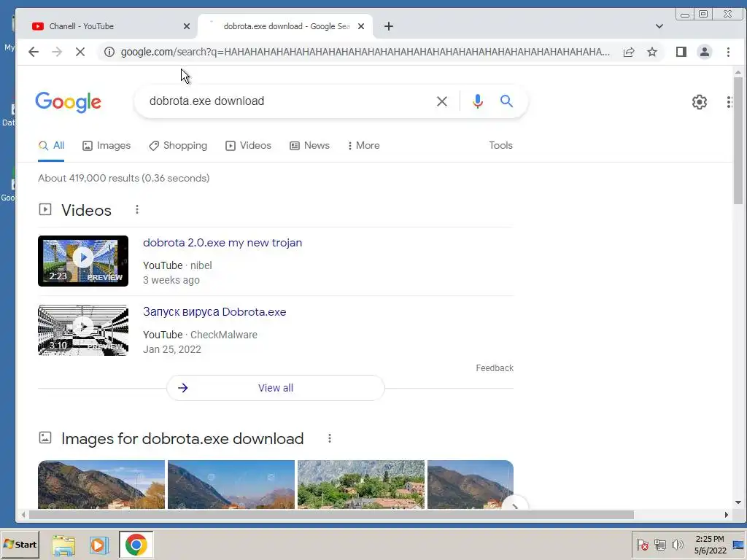The image size is (747, 560).
Task: Close the dobrota.exe download Google Search tab
Action: [361, 26]
